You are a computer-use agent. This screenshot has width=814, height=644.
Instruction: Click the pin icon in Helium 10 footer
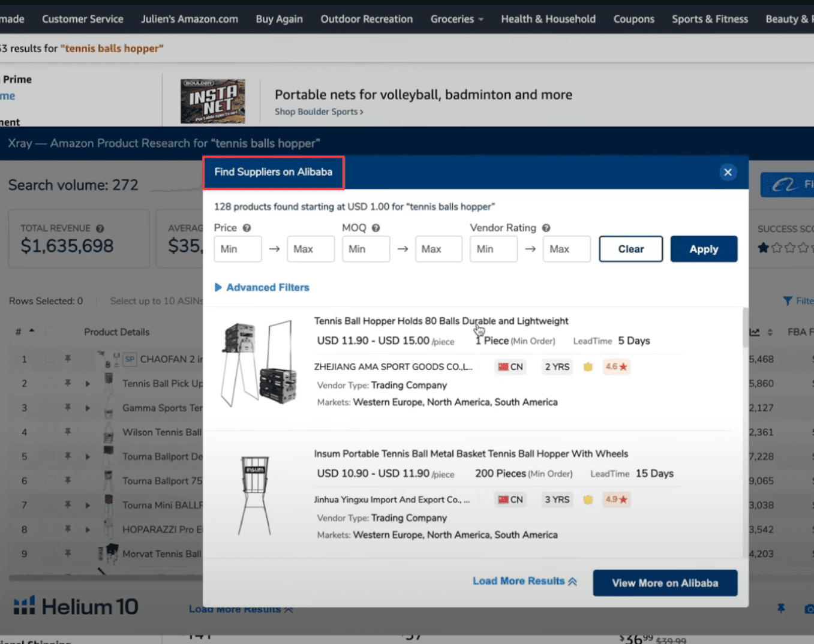(x=780, y=609)
